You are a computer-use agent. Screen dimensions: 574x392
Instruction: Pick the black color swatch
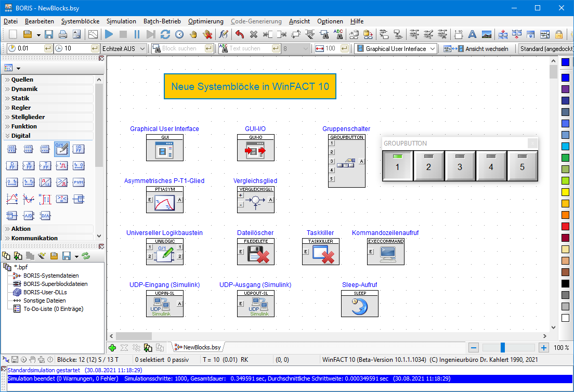click(565, 283)
